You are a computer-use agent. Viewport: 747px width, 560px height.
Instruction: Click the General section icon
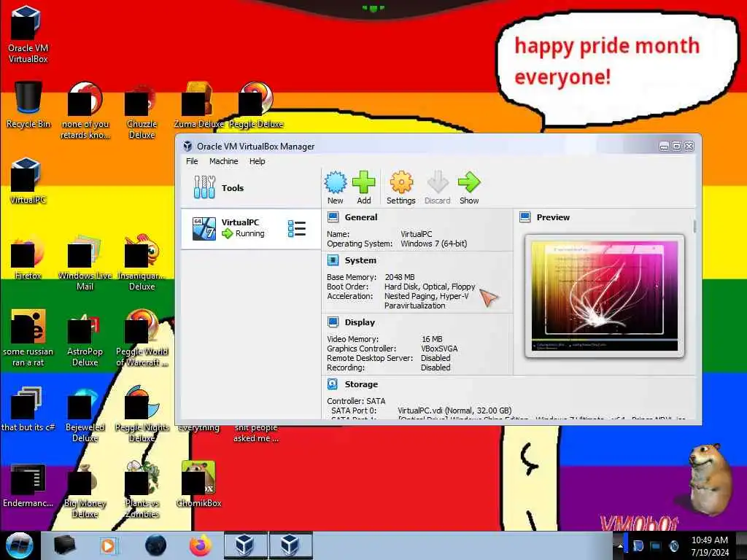pyautogui.click(x=333, y=217)
